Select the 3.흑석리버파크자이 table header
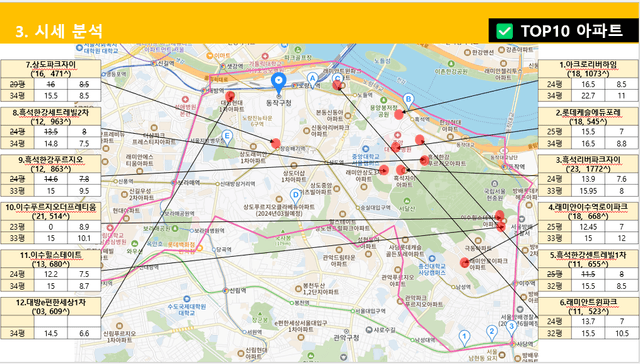Viewport: 640px width, 364px height. [x=588, y=164]
